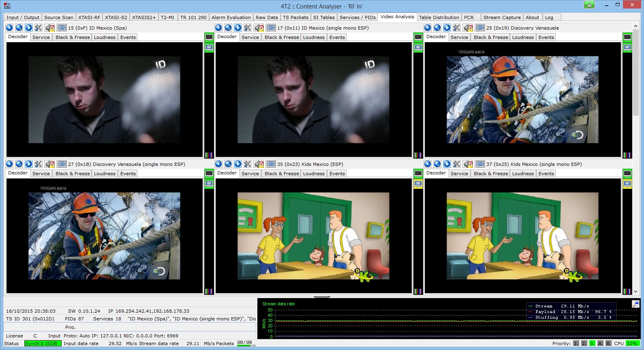644x350 pixels.
Task: Open Events tab for Kids Mexico (single mono ESP)
Action: (546, 174)
